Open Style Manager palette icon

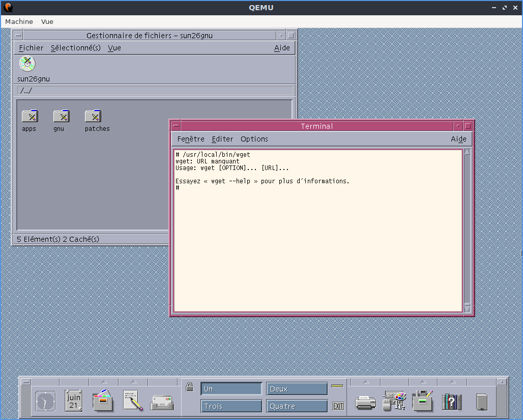395,401
